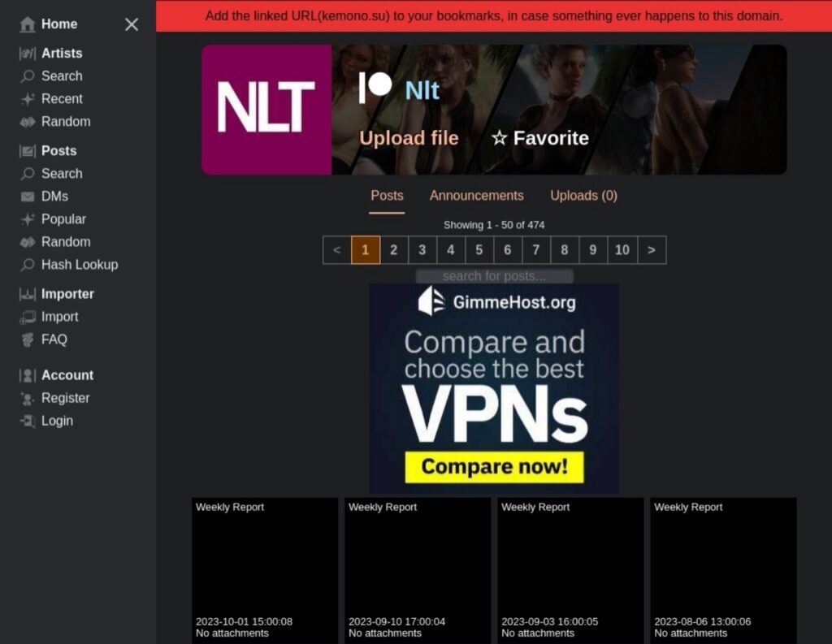832x644 pixels.
Task: Select page 1 in pagination
Action: point(366,250)
